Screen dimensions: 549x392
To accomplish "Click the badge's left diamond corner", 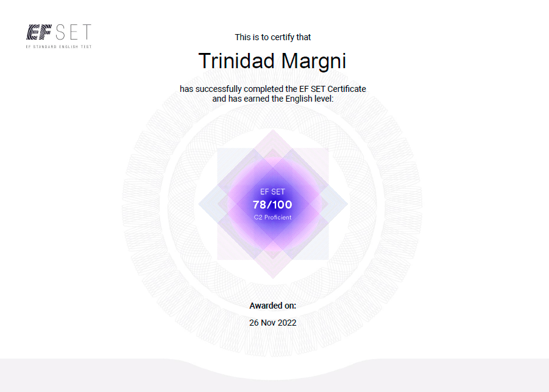I will coord(202,204).
